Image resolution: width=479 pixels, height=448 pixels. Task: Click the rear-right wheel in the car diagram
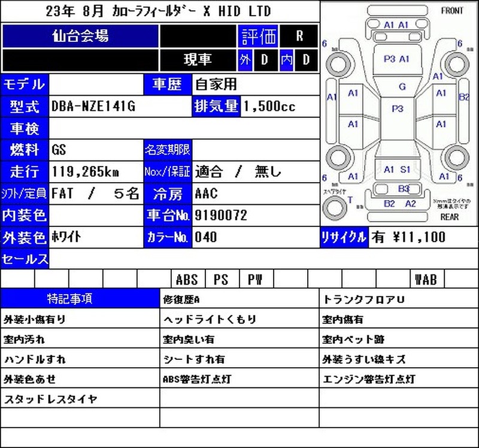457,158
